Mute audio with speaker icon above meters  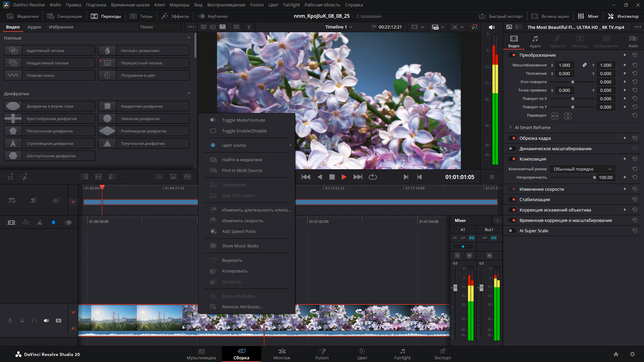(x=492, y=27)
